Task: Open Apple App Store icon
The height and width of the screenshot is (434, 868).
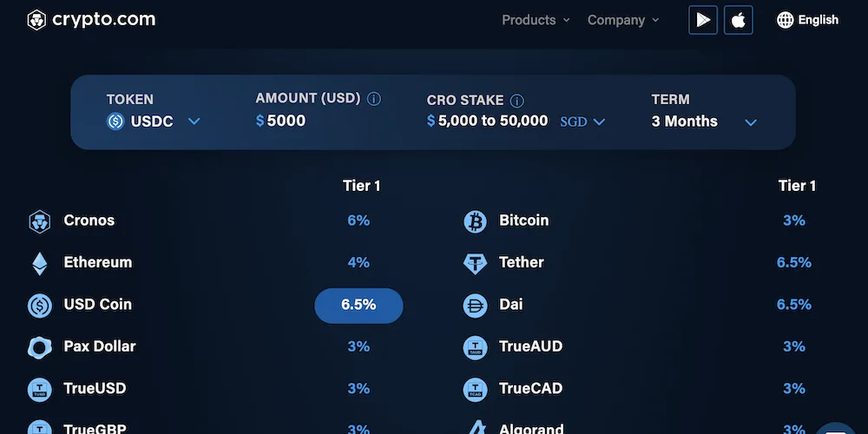Action: coord(739,20)
